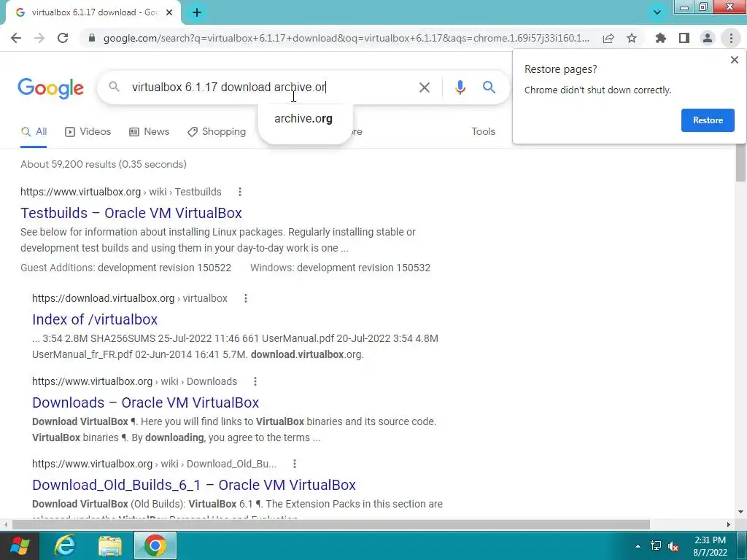Start voice search with microphone
747x560 pixels.
point(460,87)
